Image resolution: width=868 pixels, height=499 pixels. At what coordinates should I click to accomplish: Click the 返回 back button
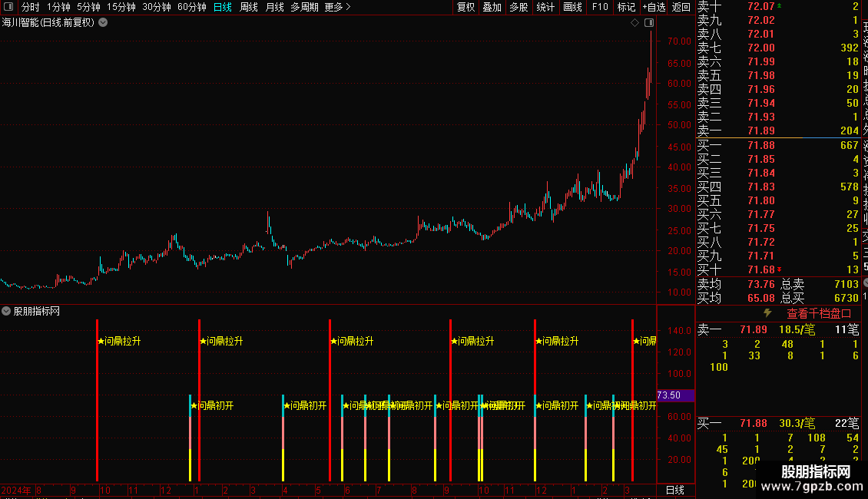point(681,7)
